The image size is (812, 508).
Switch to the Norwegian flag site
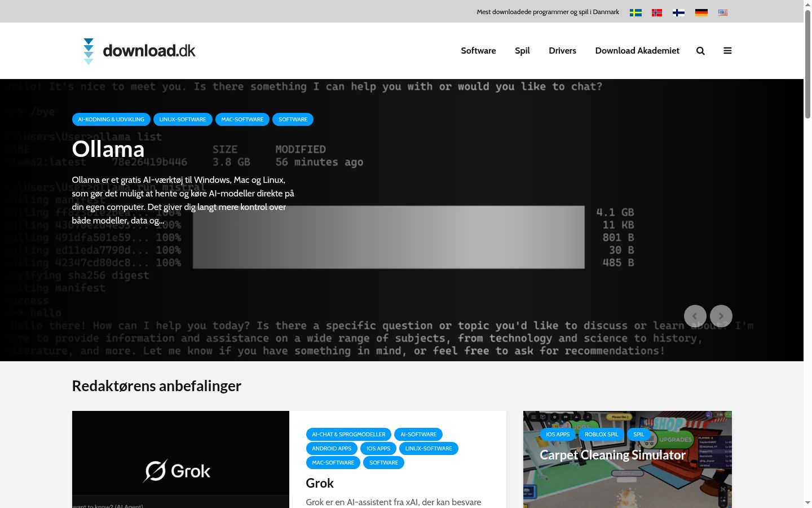pos(657,12)
